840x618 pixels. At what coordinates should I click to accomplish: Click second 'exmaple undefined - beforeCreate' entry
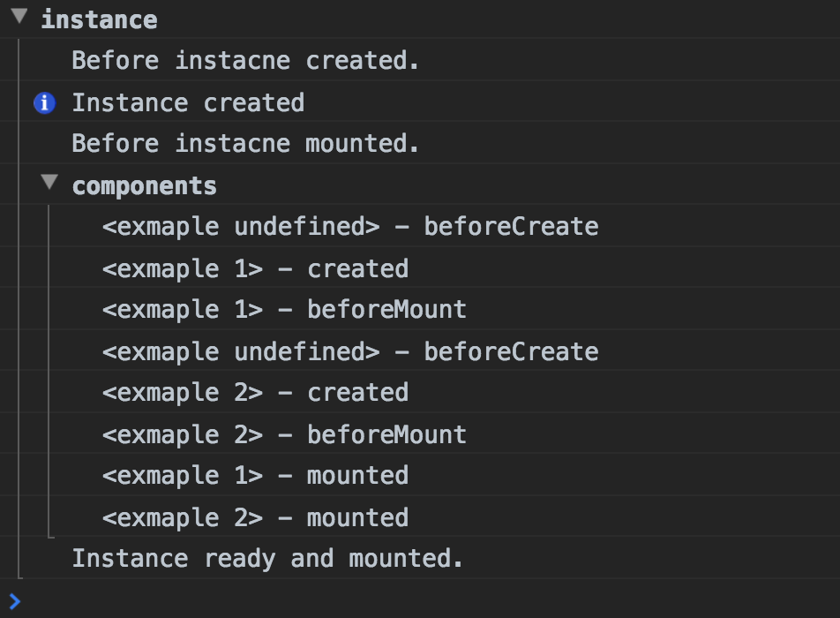349,351
